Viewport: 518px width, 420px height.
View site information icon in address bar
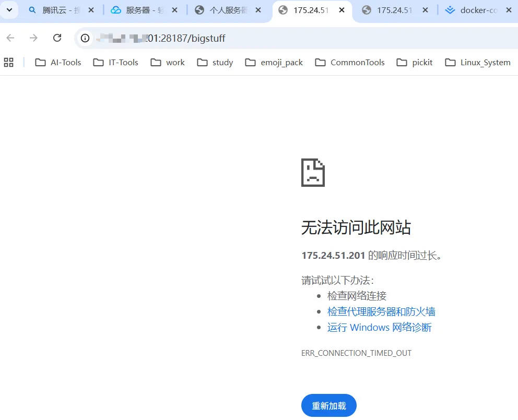pyautogui.click(x=85, y=38)
